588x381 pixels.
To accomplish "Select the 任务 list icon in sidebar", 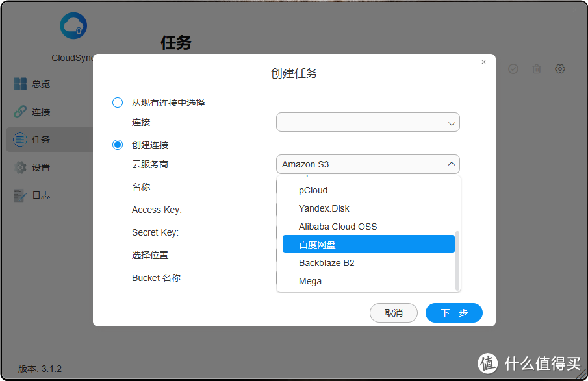I will click(20, 140).
